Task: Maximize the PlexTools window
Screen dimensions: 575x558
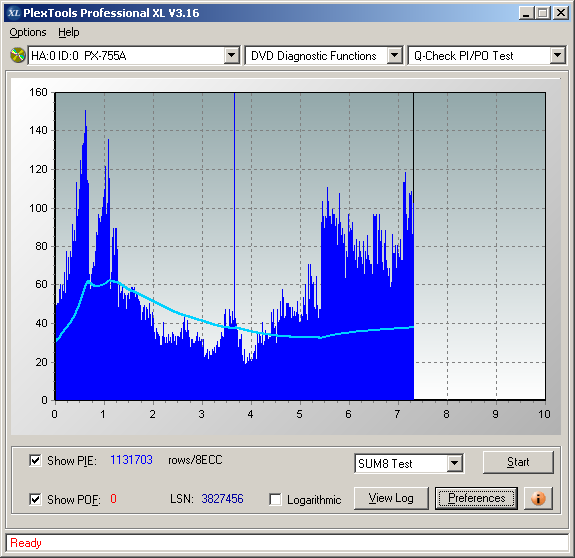Action: coord(543,13)
